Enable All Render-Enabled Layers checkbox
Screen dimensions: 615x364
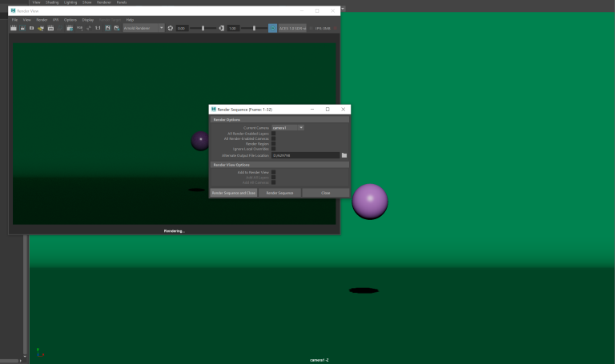pos(273,133)
